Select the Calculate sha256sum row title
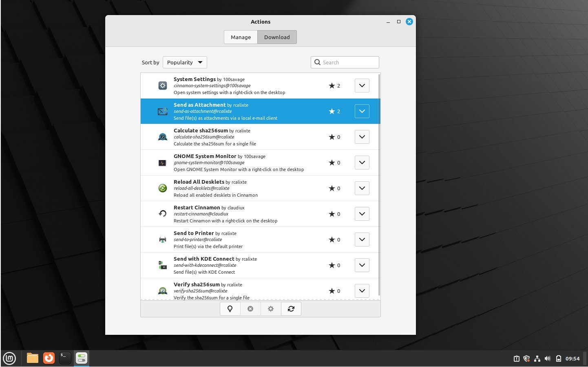This screenshot has width=588, height=367. [201, 130]
